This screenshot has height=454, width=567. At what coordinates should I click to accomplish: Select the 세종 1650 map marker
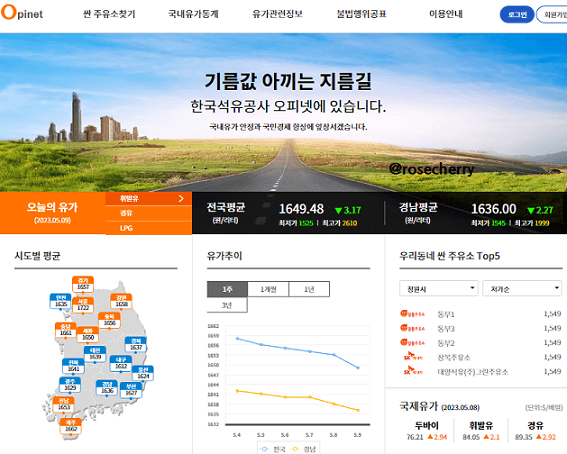point(88,334)
